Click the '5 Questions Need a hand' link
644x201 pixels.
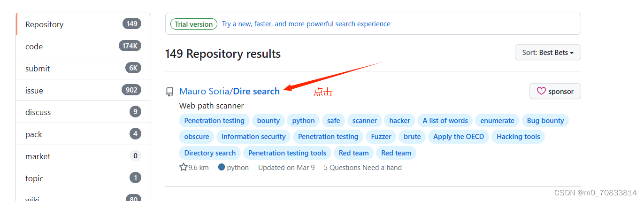[x=363, y=167]
